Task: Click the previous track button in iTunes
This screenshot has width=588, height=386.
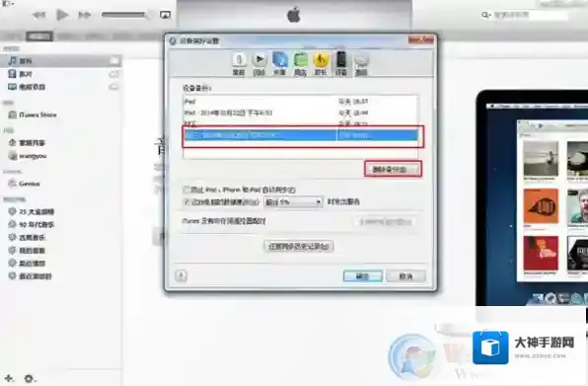Action: (x=39, y=15)
